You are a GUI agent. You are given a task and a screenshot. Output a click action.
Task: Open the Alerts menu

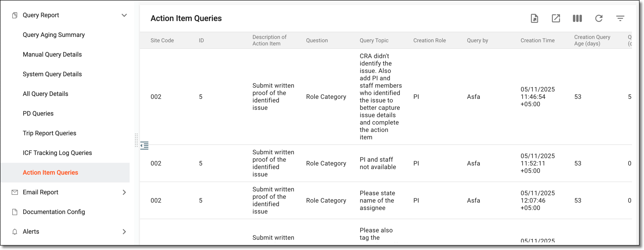coord(31,232)
